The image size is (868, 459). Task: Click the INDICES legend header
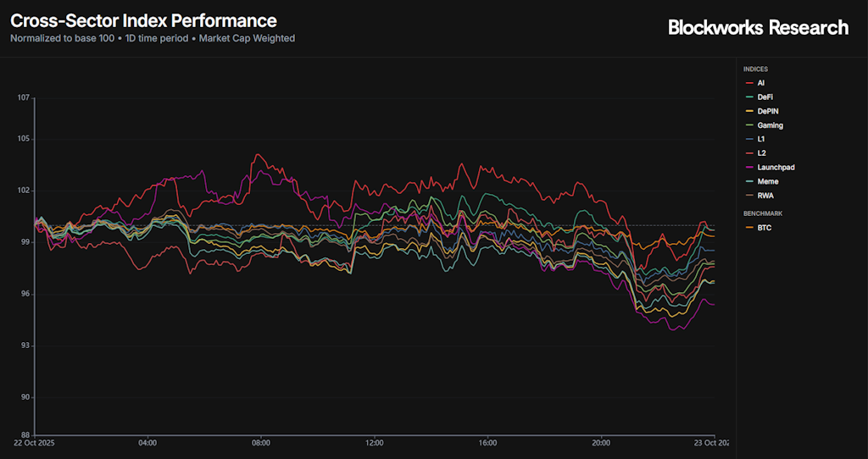coord(756,69)
